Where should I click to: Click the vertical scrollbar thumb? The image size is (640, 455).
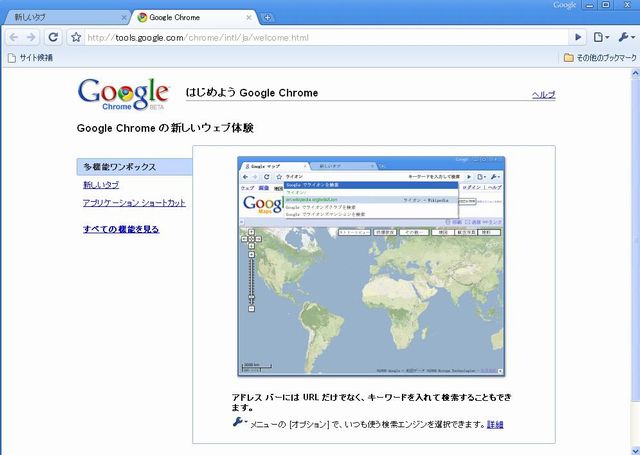[635, 240]
